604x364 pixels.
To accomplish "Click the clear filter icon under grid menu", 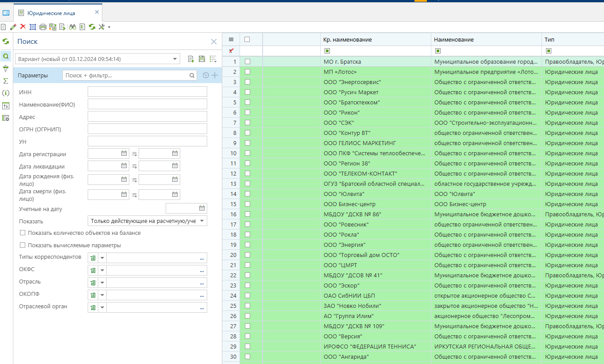I will [231, 51].
